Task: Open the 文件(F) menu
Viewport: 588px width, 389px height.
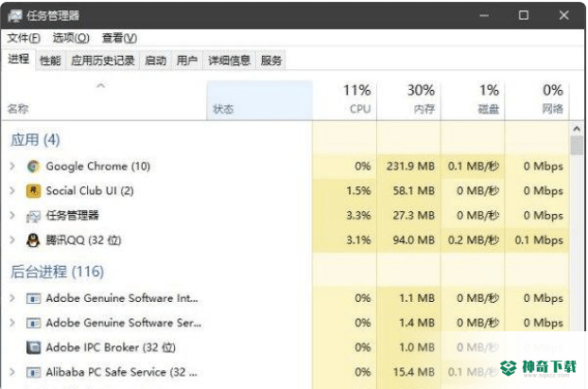Action: pos(24,38)
